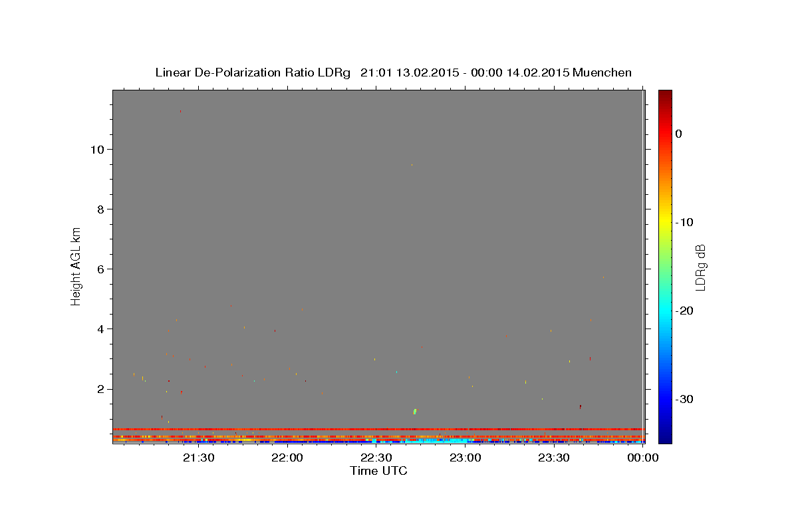
Task: Click the date '13.02.2015' in the title
Action: [x=427, y=72]
